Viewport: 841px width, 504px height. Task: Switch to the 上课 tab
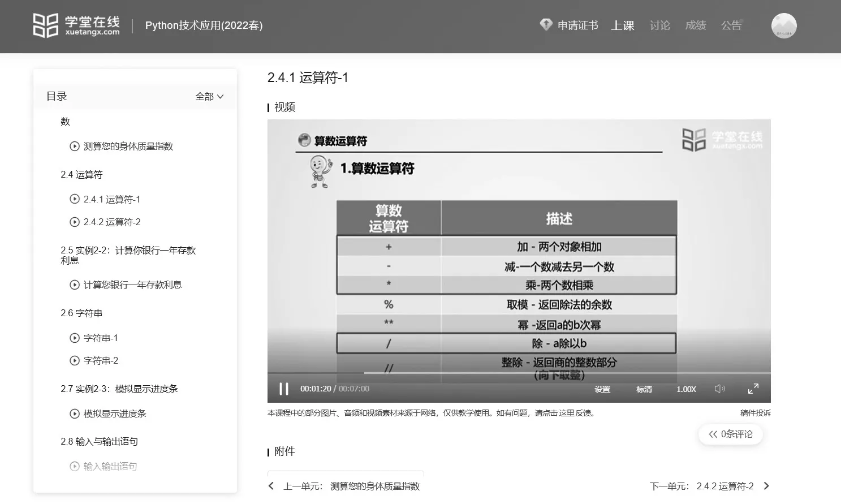[623, 25]
